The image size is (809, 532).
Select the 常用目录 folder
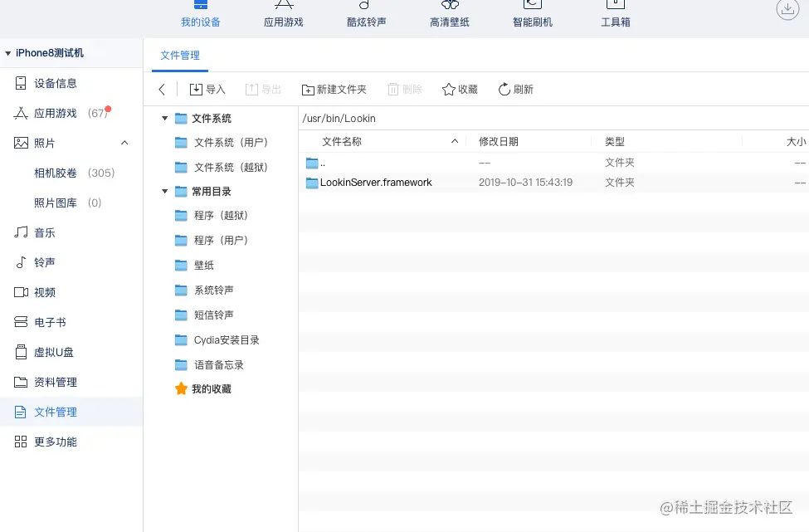pyautogui.click(x=202, y=192)
